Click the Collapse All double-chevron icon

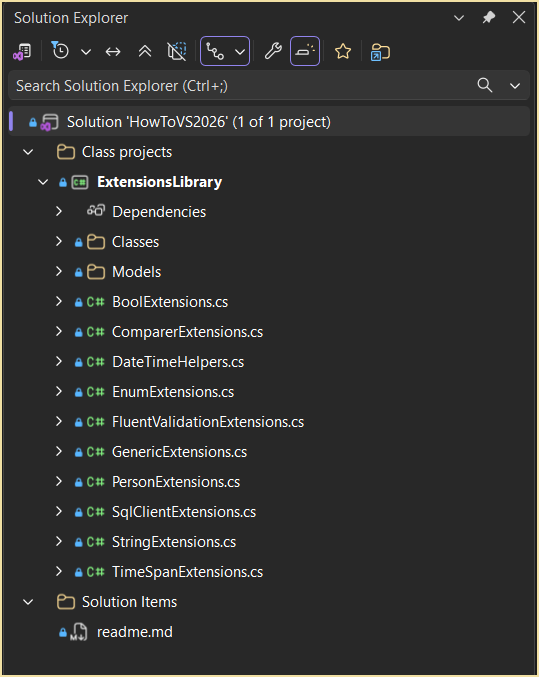pyautogui.click(x=145, y=52)
